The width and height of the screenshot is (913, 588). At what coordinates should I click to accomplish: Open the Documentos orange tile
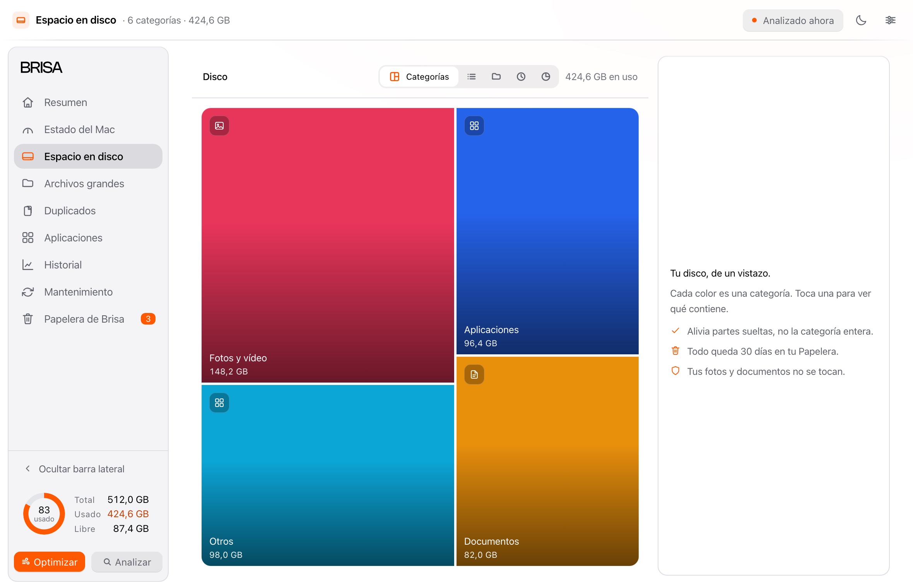tap(547, 461)
